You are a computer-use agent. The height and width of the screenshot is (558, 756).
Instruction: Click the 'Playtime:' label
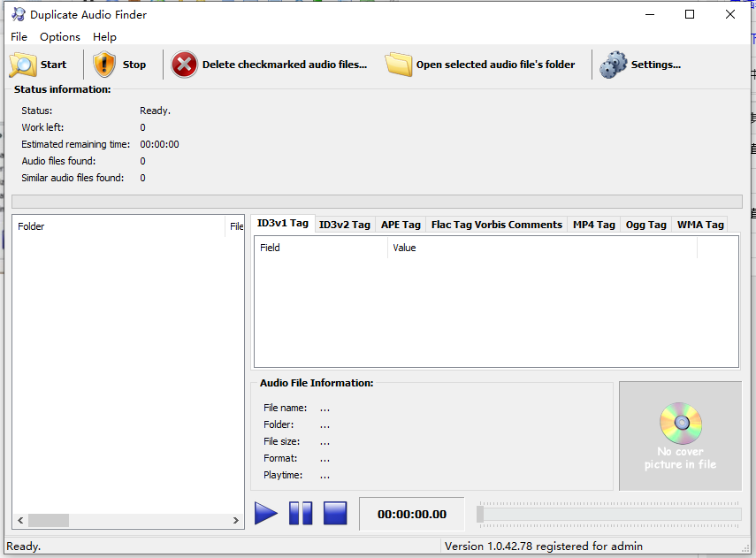[x=283, y=475]
